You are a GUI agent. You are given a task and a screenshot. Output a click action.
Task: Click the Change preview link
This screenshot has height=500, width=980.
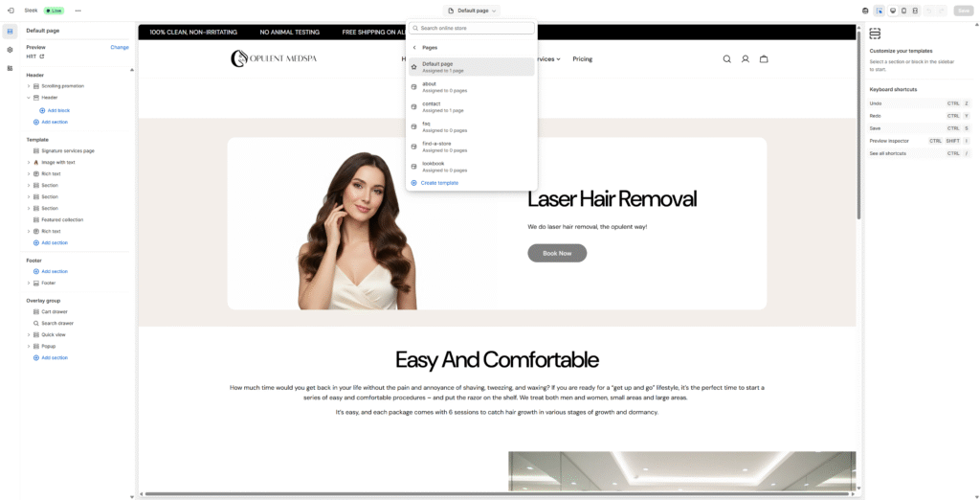(x=120, y=47)
